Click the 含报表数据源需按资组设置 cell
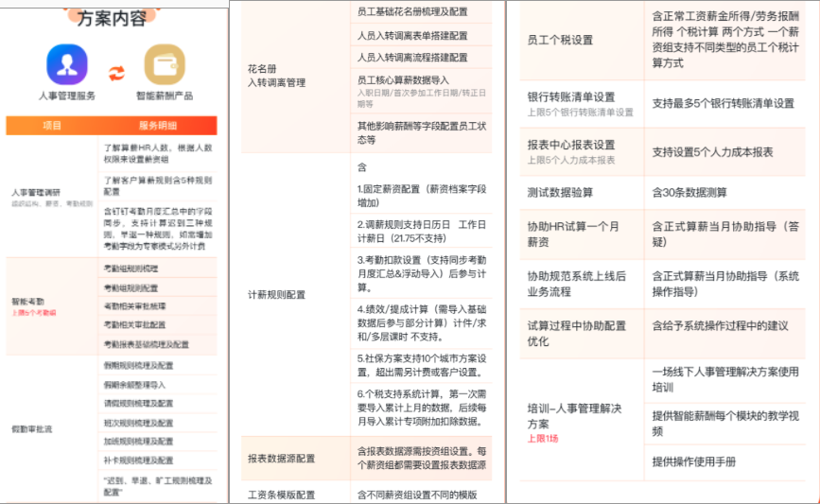Viewport: 820px width, 504px height. coord(422,458)
